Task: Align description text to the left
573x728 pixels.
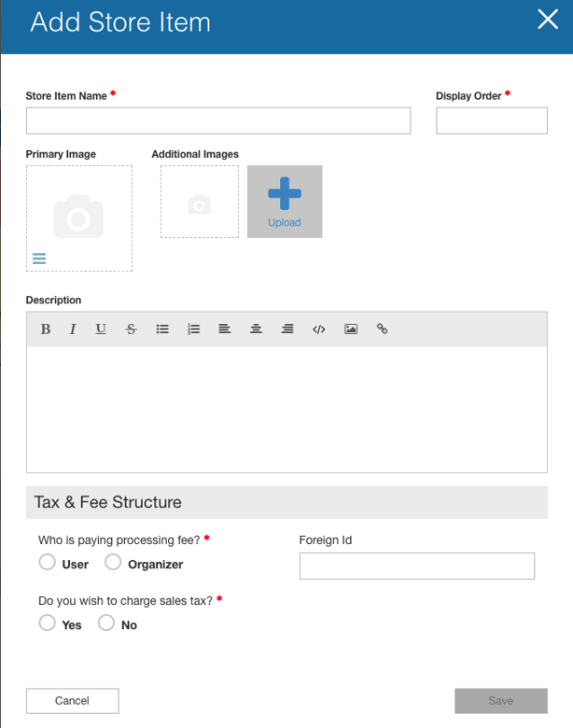Action: tap(225, 329)
